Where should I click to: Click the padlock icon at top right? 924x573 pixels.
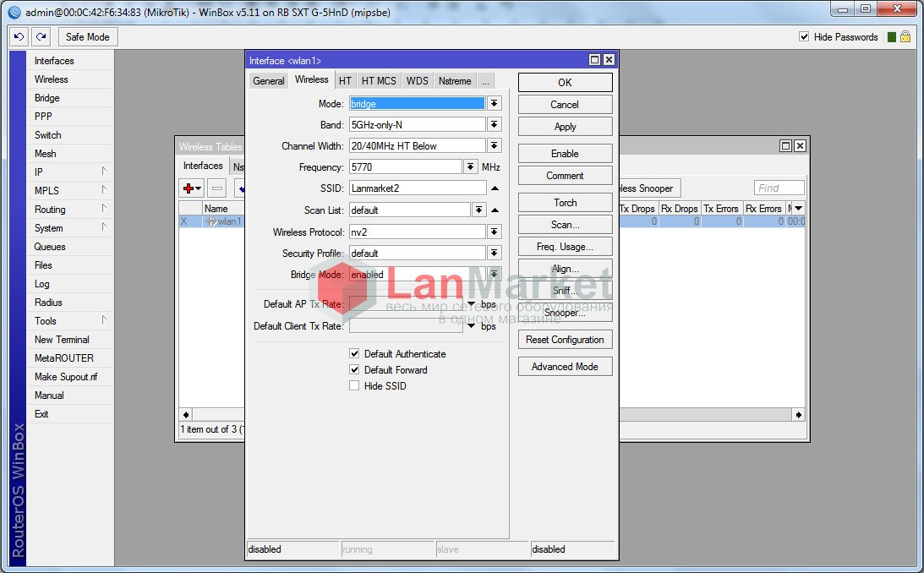905,37
